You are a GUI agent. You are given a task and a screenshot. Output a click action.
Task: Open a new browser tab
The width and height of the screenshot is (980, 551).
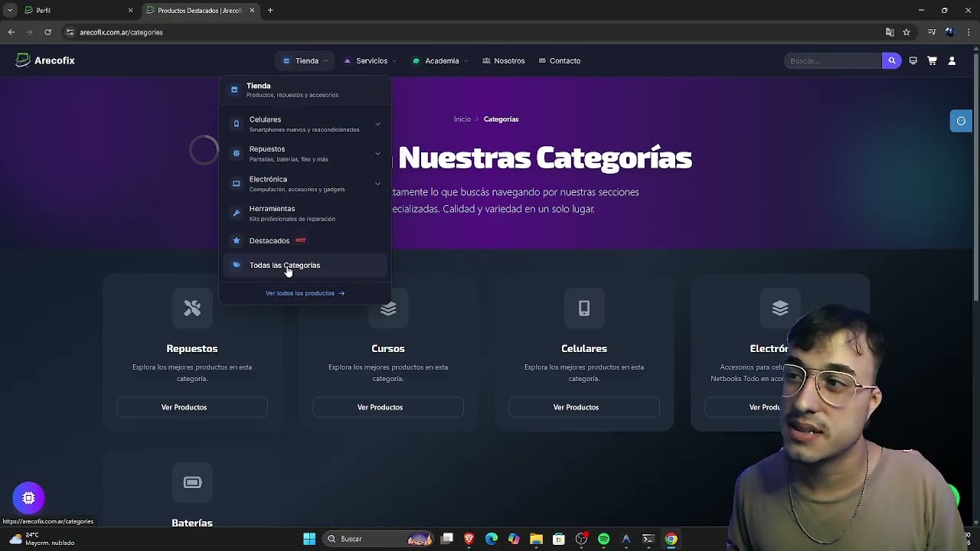pos(270,10)
